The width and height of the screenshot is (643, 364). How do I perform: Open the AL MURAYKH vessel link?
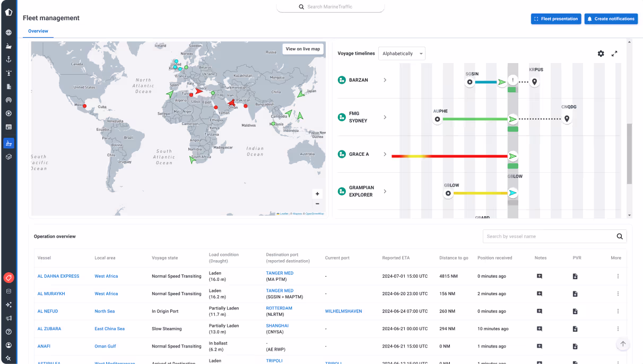click(x=51, y=294)
